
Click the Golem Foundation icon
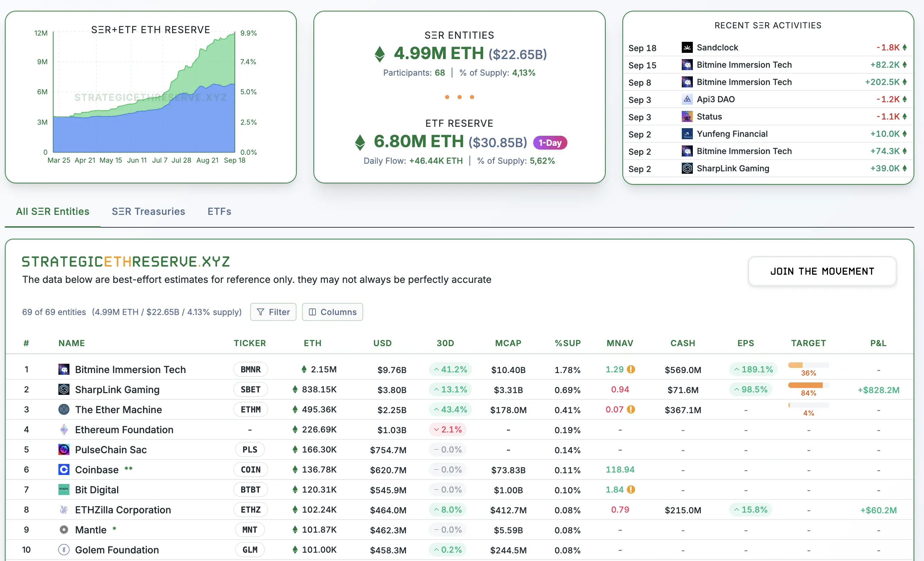[64, 550]
